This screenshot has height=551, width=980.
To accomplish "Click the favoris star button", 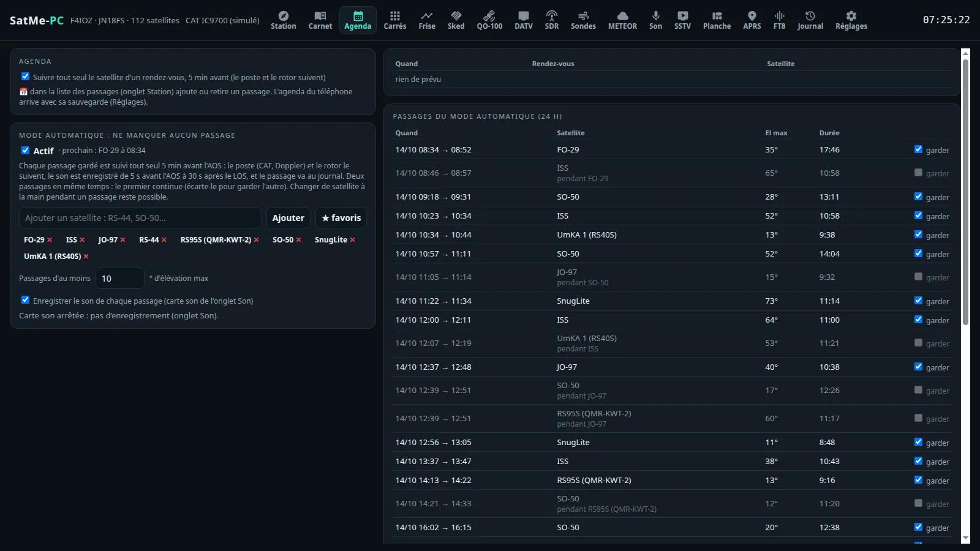I will 341,218.
